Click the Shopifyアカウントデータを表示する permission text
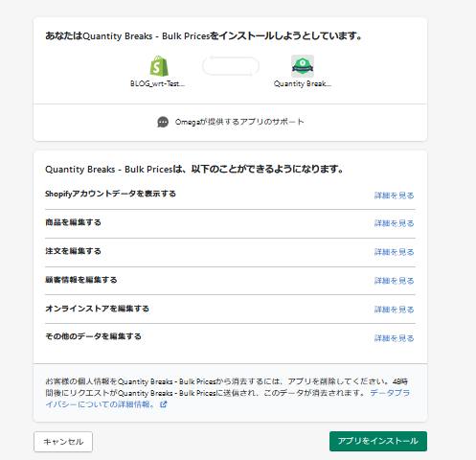 pyautogui.click(x=110, y=194)
